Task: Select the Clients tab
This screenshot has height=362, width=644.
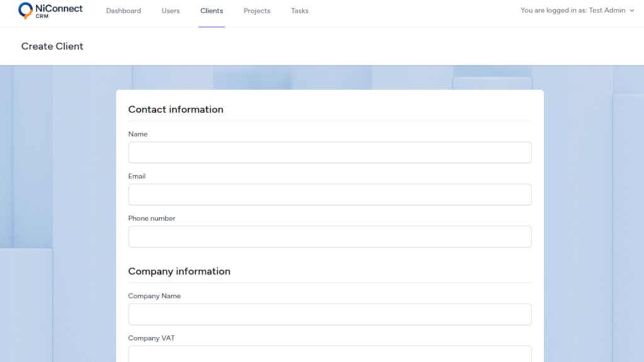Action: [211, 11]
